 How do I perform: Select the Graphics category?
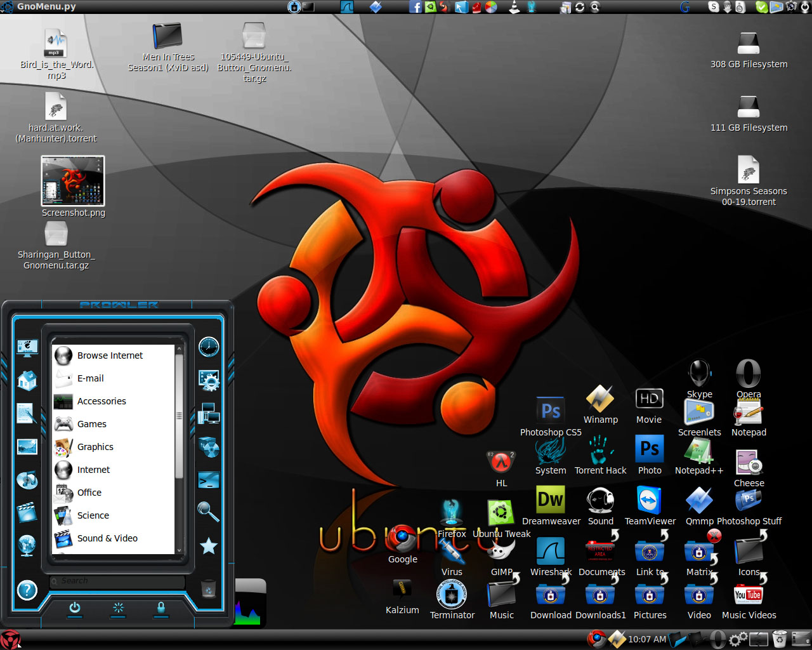tap(113, 447)
